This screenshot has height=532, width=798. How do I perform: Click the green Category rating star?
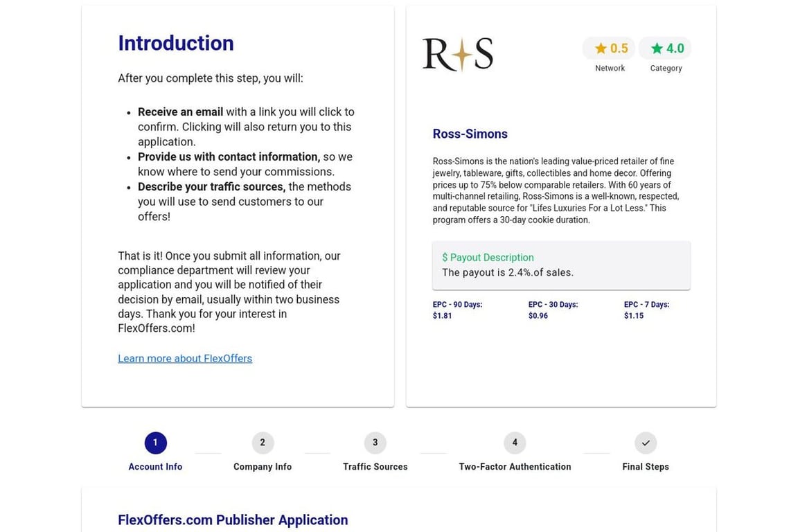(657, 48)
